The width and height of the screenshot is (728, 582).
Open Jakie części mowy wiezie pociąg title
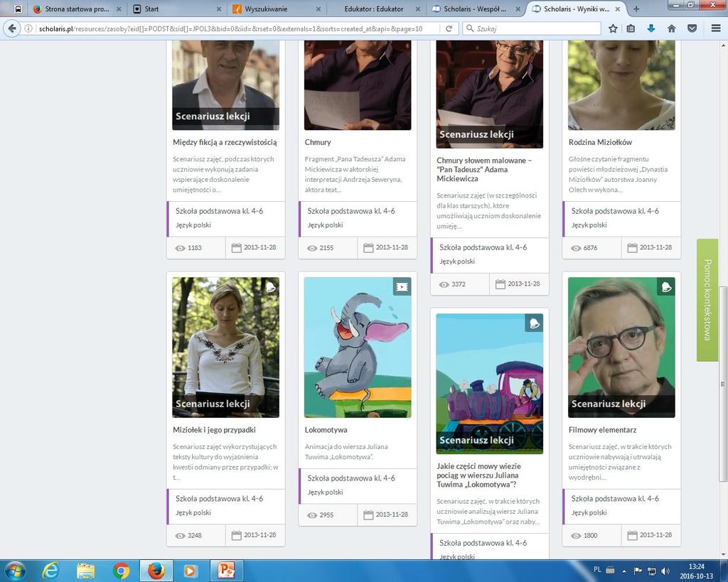point(478,475)
